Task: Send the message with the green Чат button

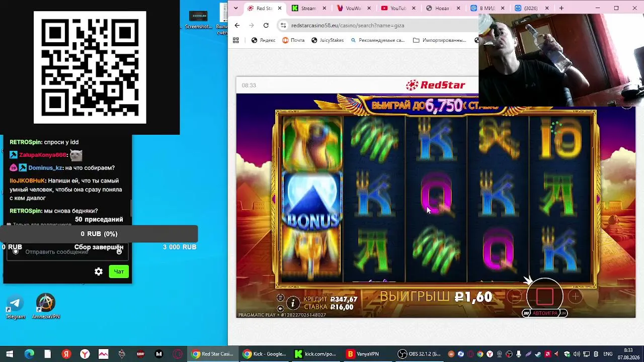Action: click(x=119, y=271)
